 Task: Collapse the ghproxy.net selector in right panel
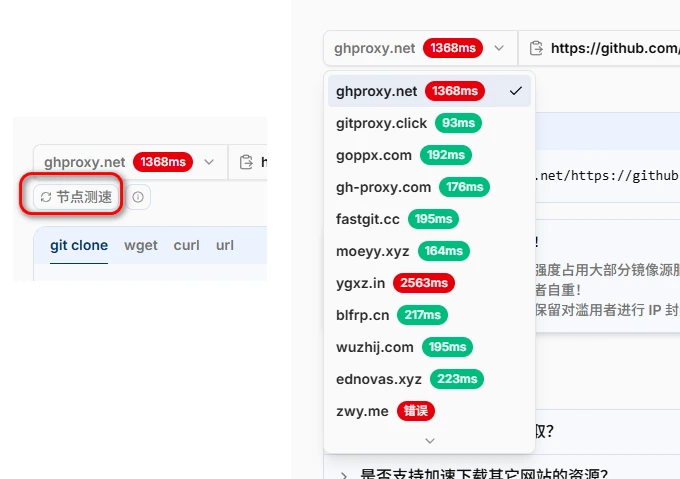(420, 48)
